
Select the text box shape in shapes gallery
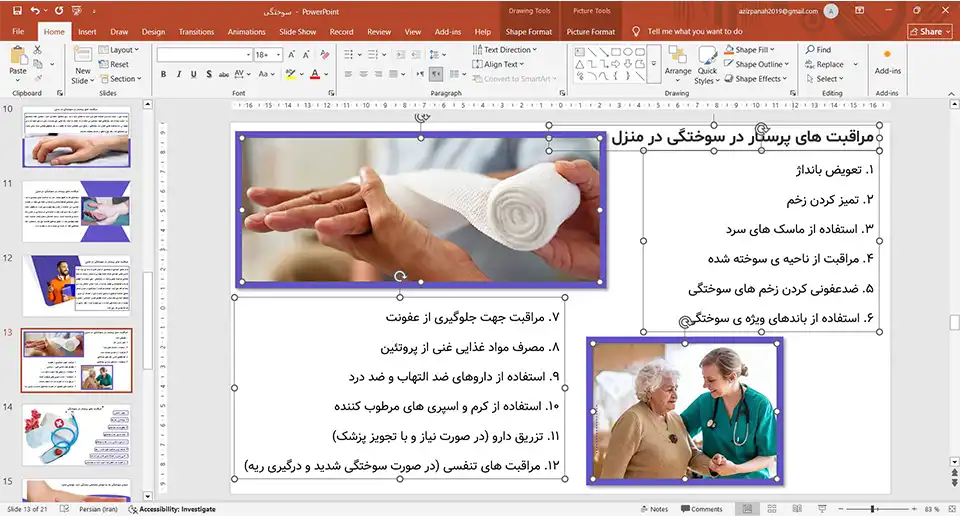click(x=579, y=52)
